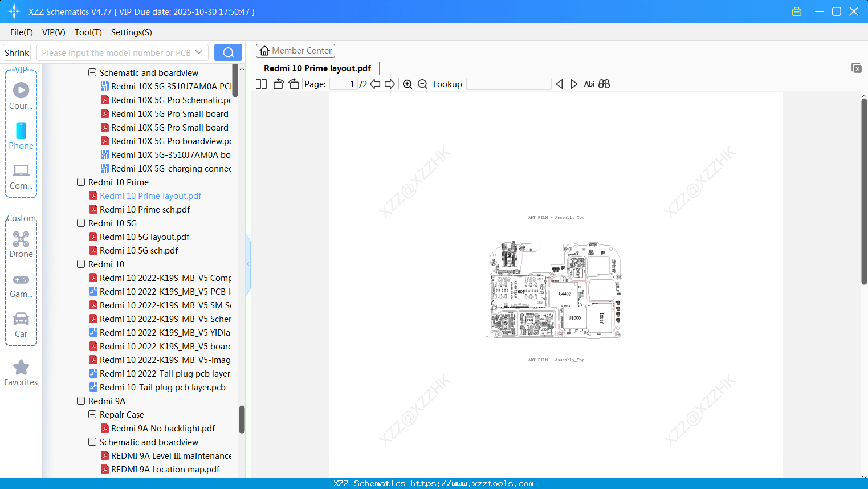Open the Tool(T) menu

point(88,32)
